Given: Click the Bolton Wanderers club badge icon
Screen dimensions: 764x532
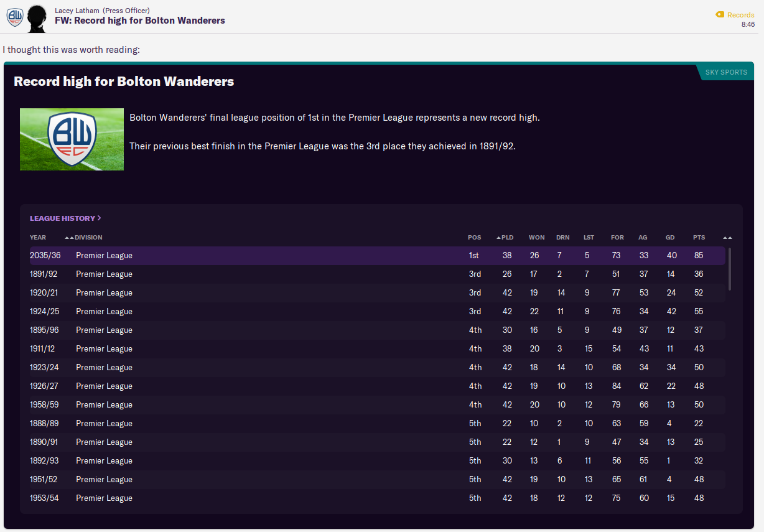Looking at the screenshot, I should click(14, 17).
